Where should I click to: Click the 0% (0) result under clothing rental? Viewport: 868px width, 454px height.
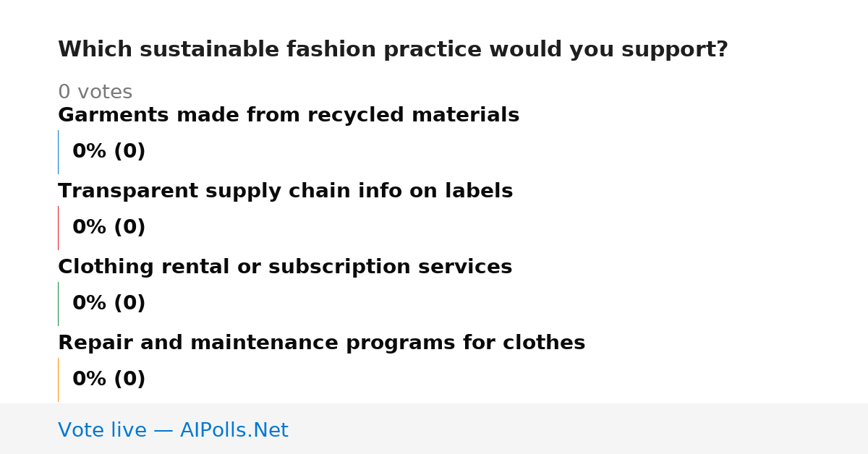click(109, 304)
